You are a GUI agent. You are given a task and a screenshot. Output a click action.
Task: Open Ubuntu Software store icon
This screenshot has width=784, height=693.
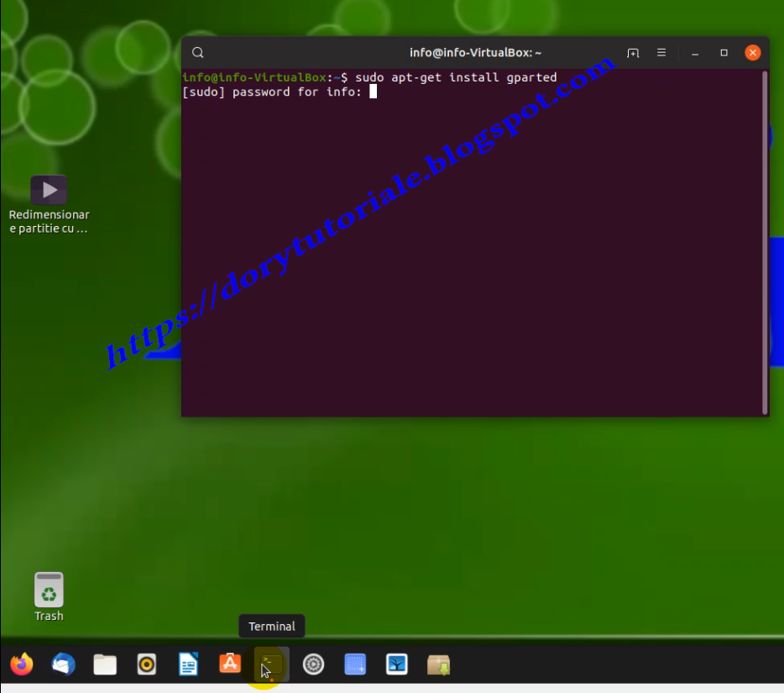pyautogui.click(x=230, y=664)
